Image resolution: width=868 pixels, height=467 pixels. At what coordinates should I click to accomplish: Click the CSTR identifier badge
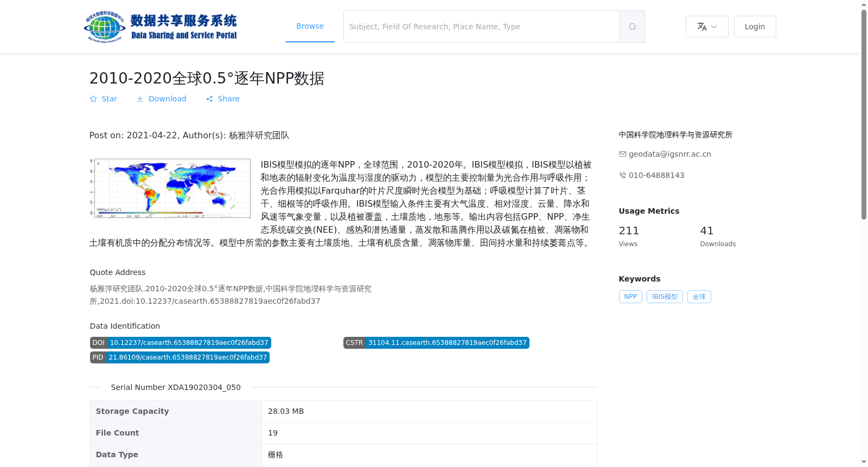pyautogui.click(x=436, y=343)
